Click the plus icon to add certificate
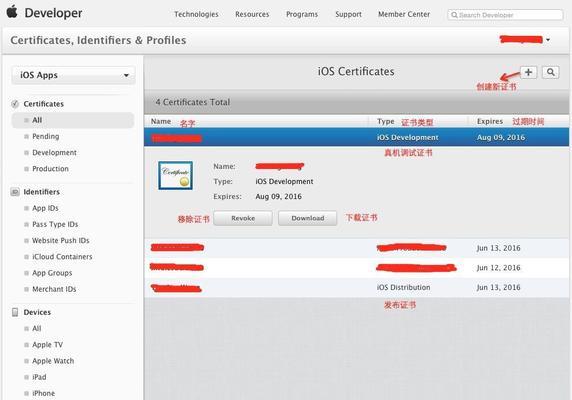572x400 pixels. 528,72
